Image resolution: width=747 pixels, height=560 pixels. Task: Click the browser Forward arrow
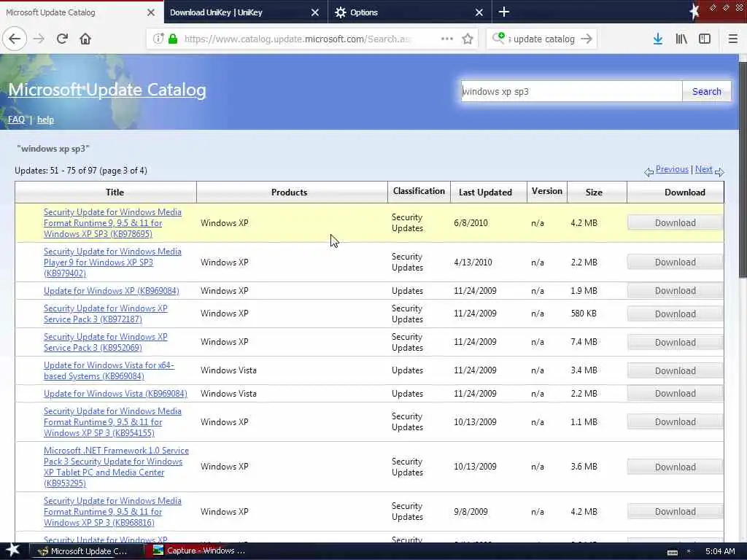(39, 39)
